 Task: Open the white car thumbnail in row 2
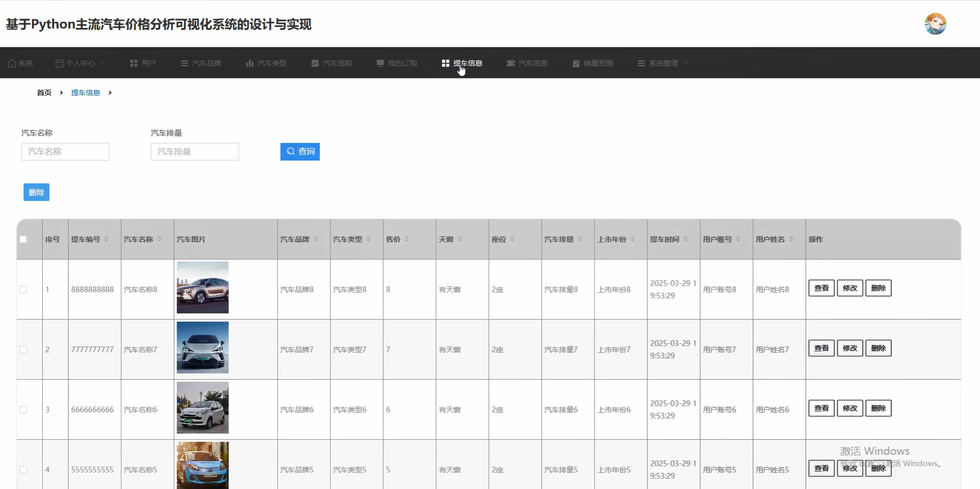tap(203, 348)
